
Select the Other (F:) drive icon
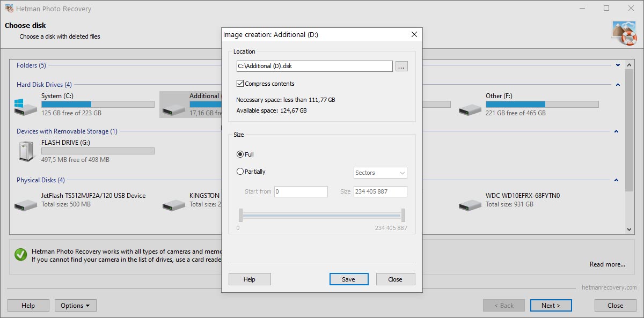coord(471,109)
